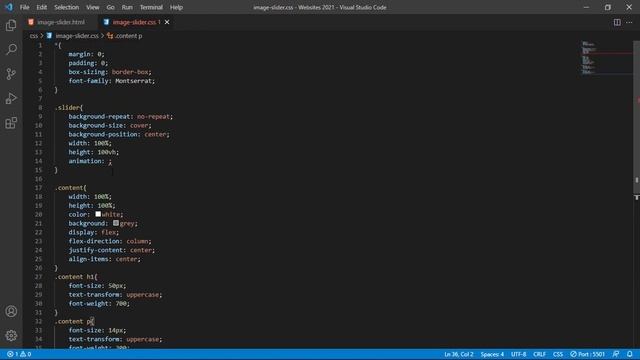640x360 pixels.
Task: Click font-weight: 700 line
Action: point(99,303)
